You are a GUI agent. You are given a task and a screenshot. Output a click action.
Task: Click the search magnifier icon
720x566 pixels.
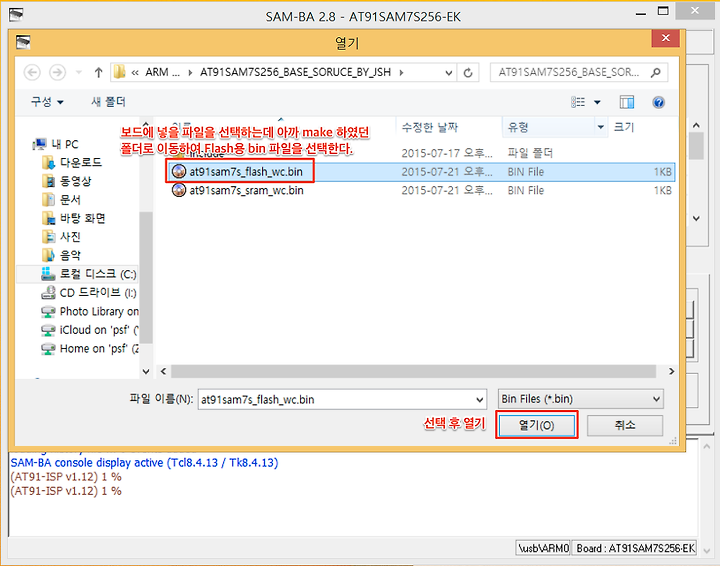point(656,73)
